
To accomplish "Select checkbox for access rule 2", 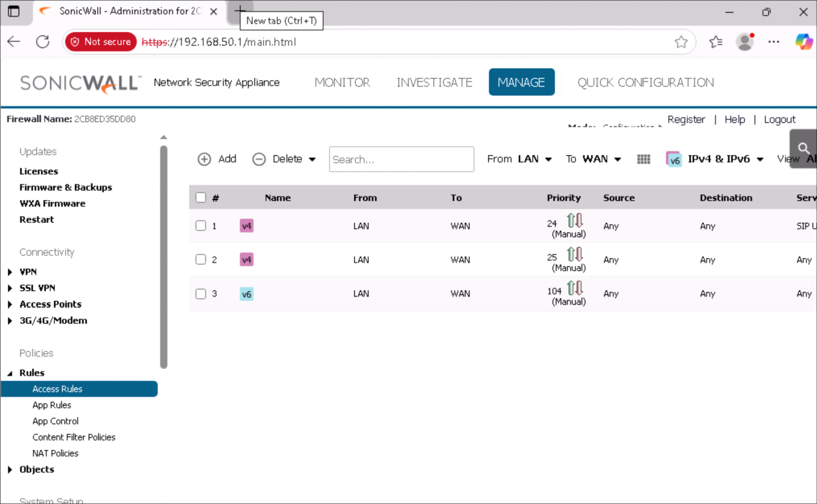I will point(201,260).
